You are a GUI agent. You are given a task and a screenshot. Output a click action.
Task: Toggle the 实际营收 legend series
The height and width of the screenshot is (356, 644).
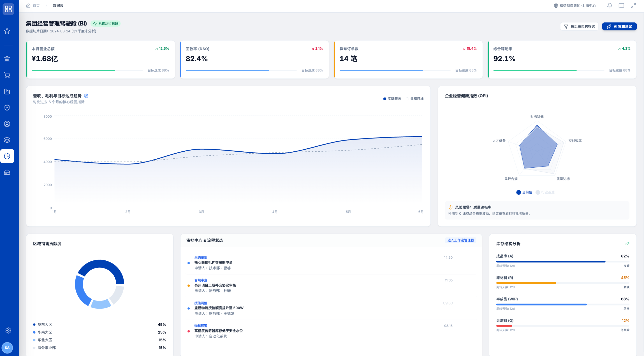coord(392,99)
